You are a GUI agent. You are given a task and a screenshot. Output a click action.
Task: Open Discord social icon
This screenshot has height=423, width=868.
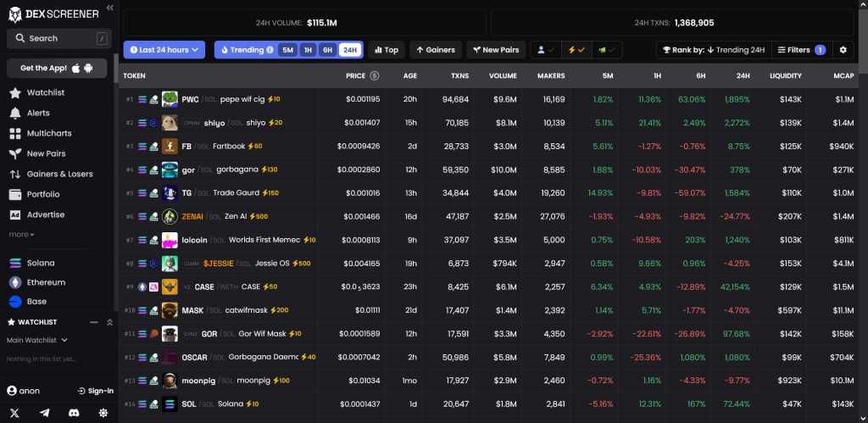(74, 413)
